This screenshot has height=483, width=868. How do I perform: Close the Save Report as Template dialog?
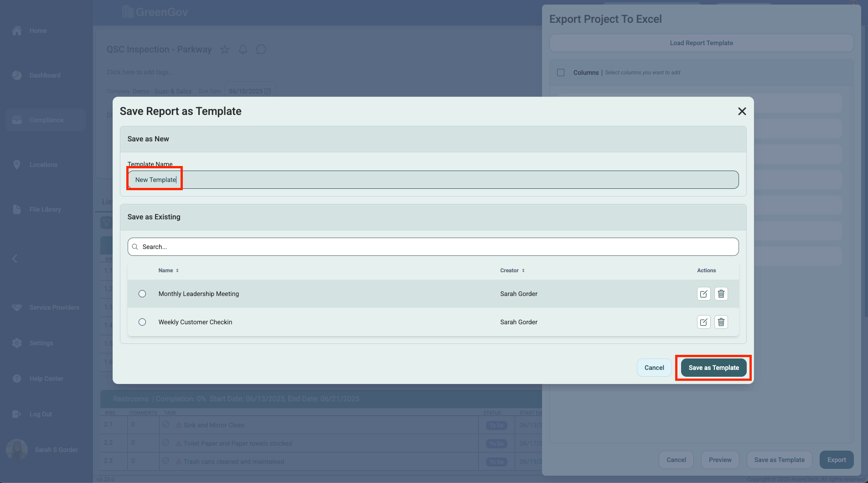point(742,111)
